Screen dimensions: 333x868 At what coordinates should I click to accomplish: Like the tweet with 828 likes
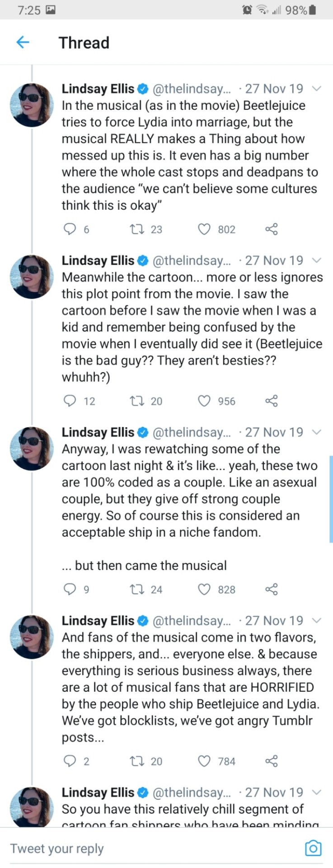tap(205, 590)
